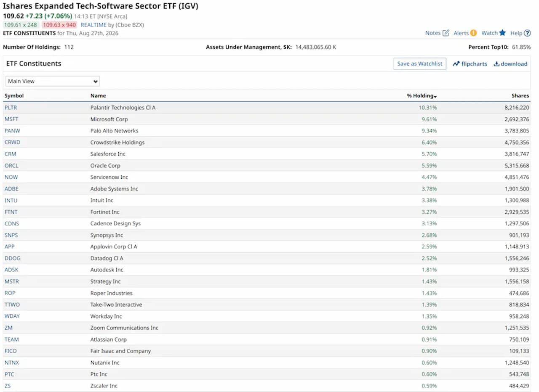
Task: Click the name Palantir Technologies Cl A
Action: pyautogui.click(x=123, y=108)
